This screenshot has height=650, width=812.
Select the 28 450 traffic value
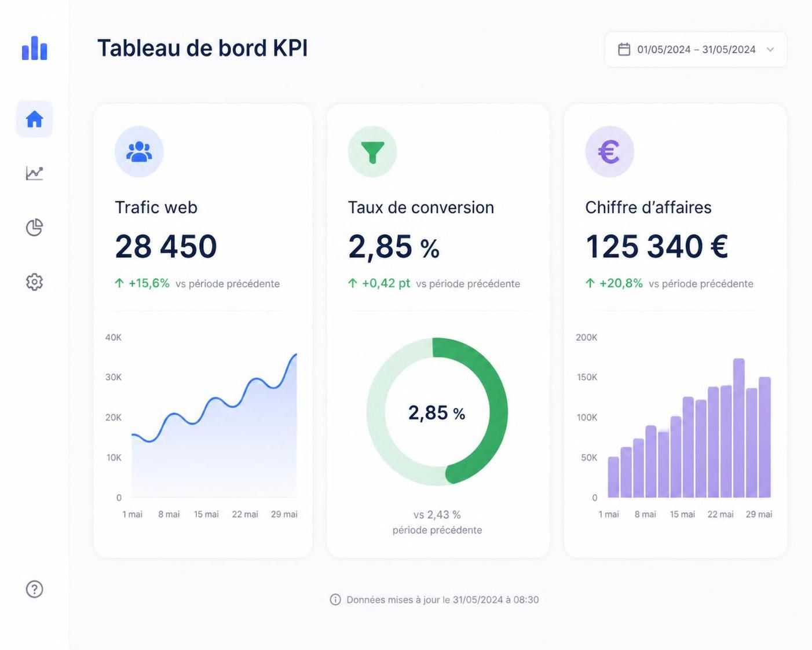pos(166,246)
